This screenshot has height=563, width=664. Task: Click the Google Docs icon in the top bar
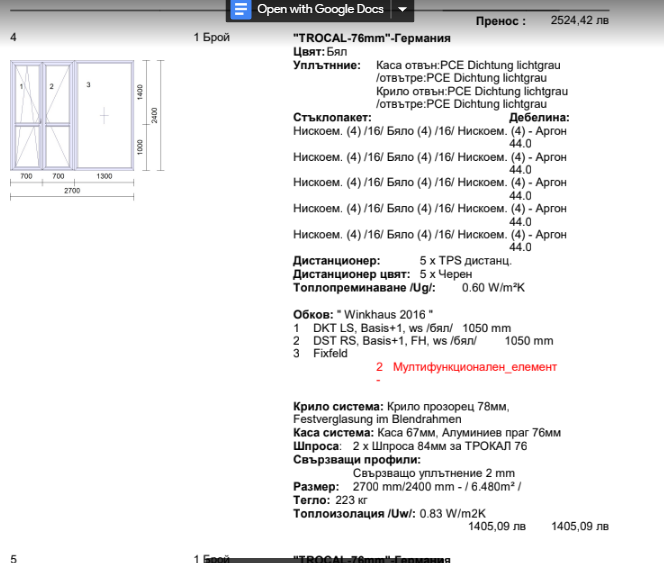[240, 10]
